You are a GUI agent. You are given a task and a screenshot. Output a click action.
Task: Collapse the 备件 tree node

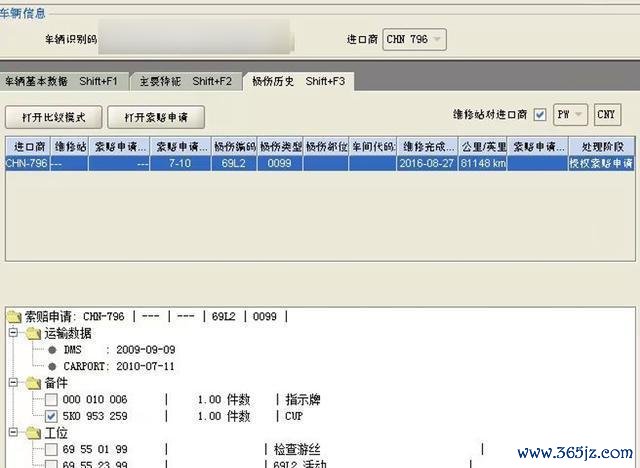[13, 382]
